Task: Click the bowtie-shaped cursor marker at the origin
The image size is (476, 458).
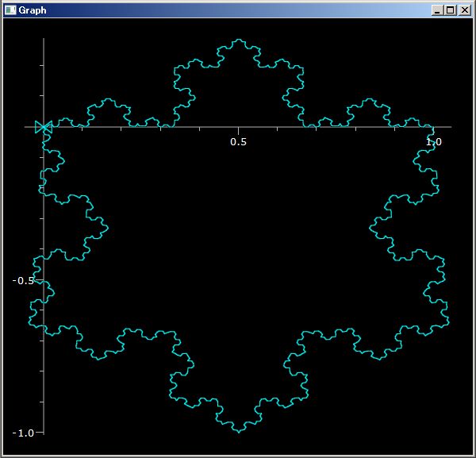Action: (x=44, y=127)
